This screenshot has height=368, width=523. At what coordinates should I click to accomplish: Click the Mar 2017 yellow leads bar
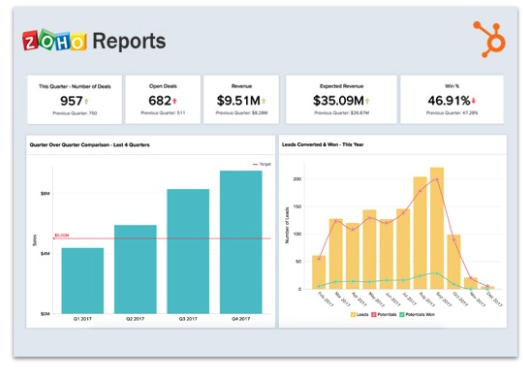(x=336, y=254)
